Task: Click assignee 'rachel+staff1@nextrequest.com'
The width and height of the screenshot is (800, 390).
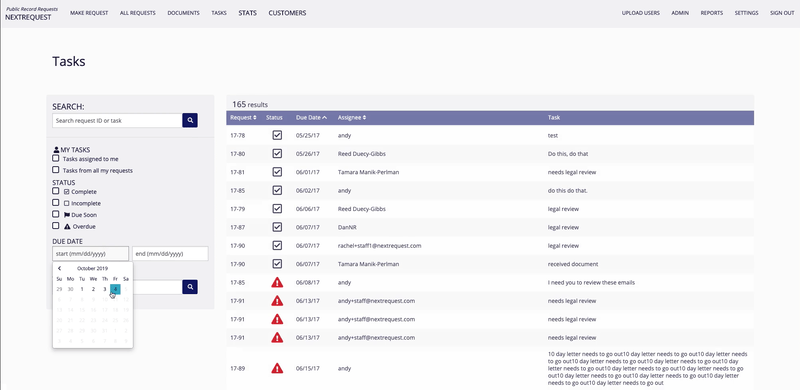Action: [x=379, y=246]
